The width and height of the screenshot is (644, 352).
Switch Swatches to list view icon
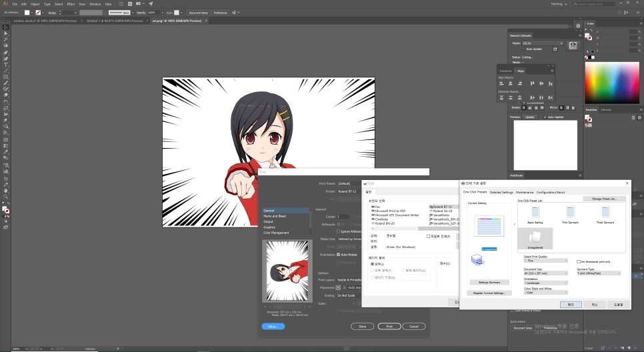coord(633,117)
